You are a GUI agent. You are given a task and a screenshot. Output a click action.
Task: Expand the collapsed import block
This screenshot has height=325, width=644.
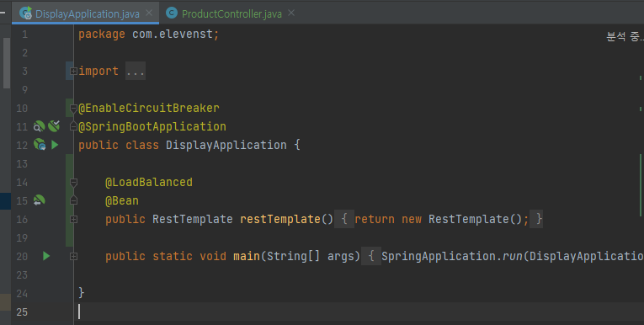tap(73, 71)
